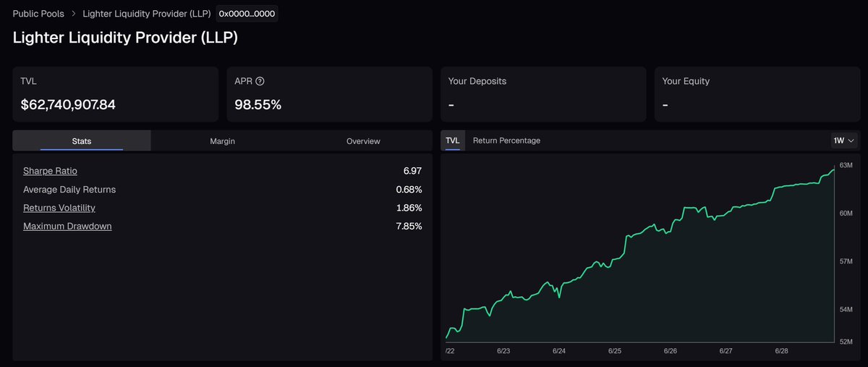Click the Average Daily Returns label
Screen dimensions: 868x367
point(69,189)
